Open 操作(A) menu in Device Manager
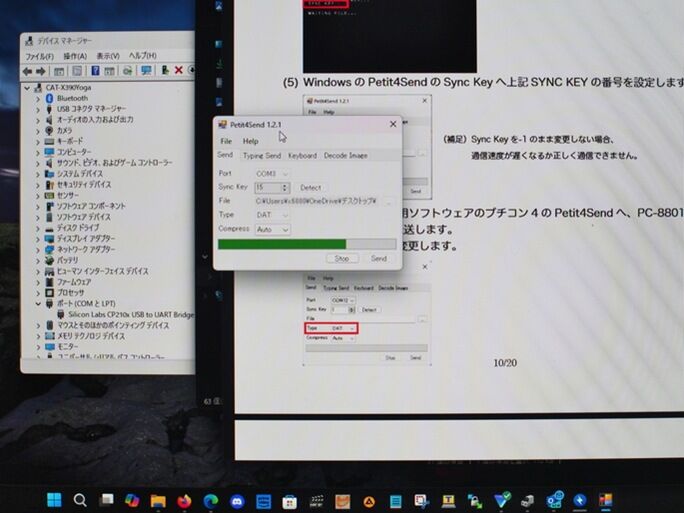 coord(75,56)
